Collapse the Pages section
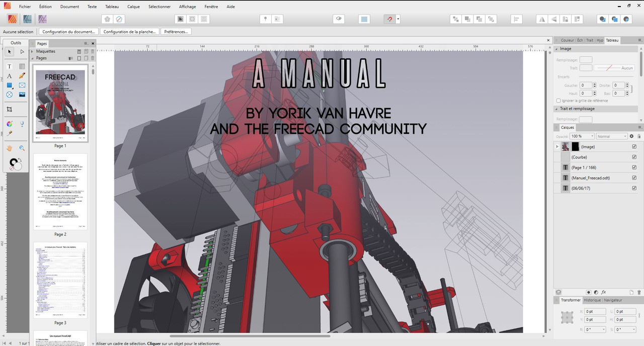644x346 pixels. pyautogui.click(x=32, y=58)
